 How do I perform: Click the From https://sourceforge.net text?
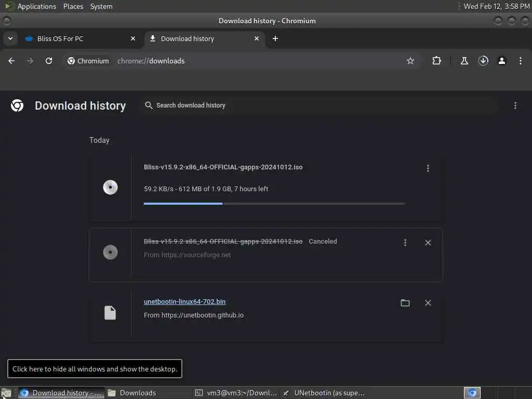[x=187, y=255]
